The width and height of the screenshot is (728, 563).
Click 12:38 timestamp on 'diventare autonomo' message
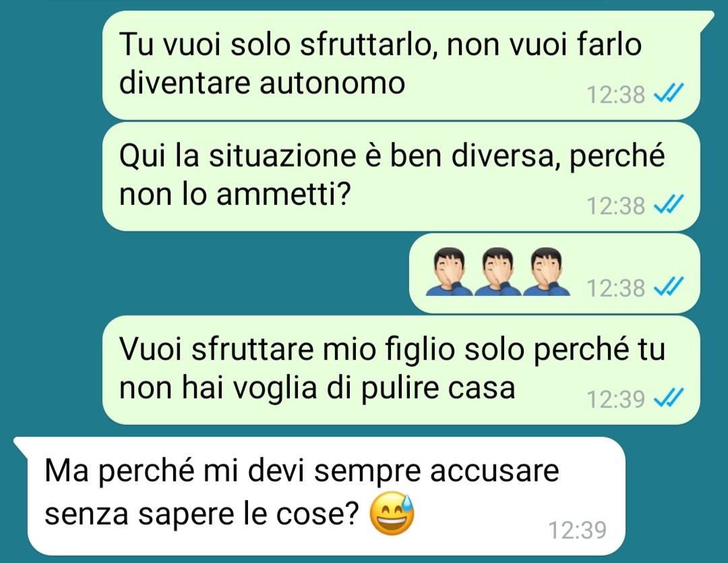pos(615,94)
